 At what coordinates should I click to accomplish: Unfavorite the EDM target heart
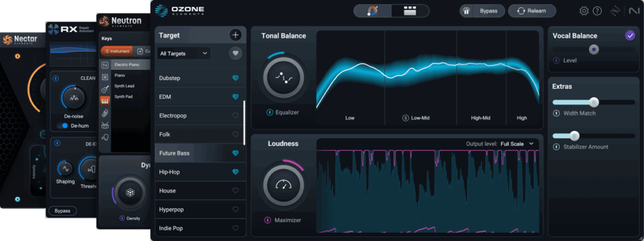pos(235,97)
